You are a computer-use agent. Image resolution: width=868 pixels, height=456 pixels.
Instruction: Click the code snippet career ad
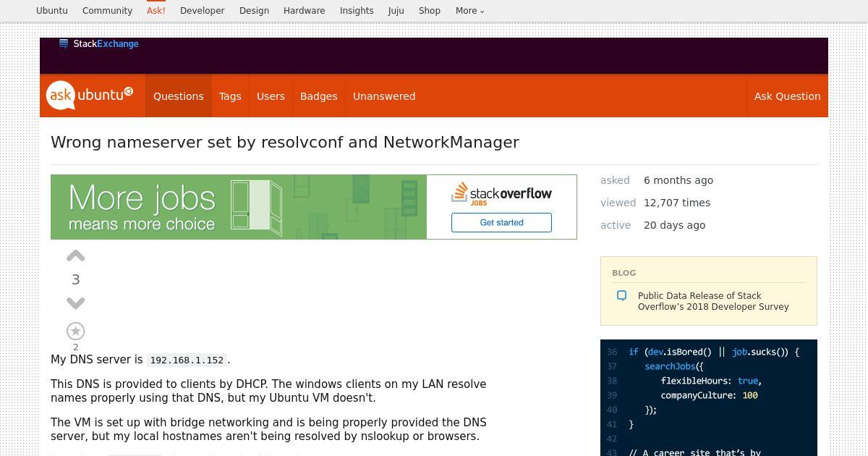coord(709,397)
